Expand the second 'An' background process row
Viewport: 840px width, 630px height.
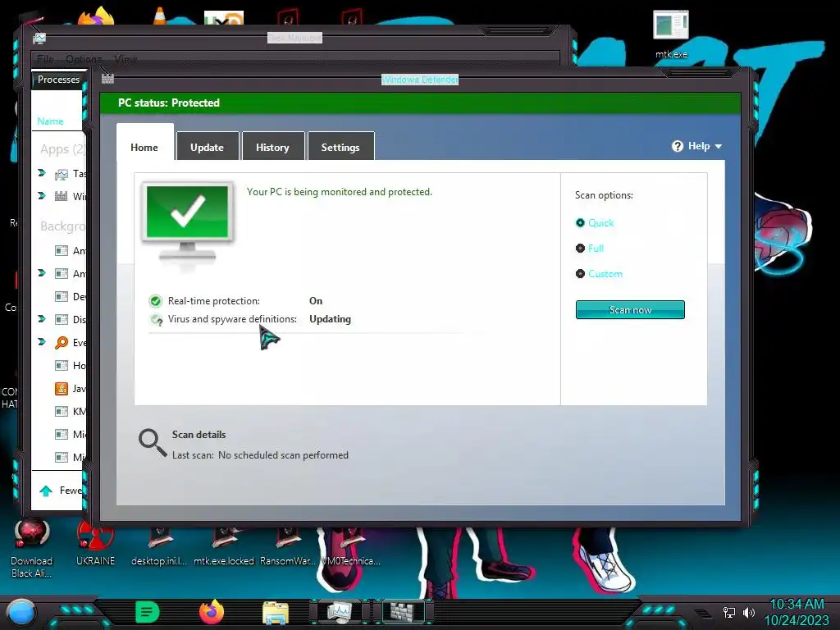coord(42,272)
